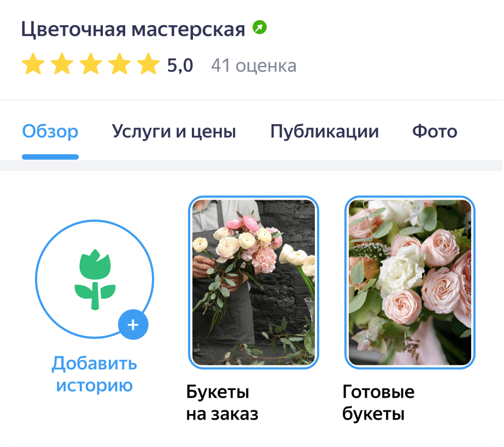Viewport: 504px width, 447px height.
Task: Click the third yellow rating star
Action: [x=91, y=63]
